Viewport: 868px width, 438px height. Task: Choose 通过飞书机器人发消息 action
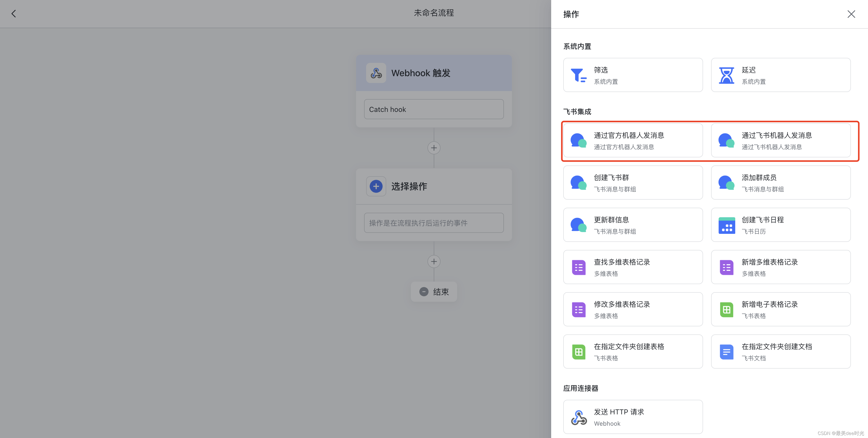pyautogui.click(x=780, y=141)
